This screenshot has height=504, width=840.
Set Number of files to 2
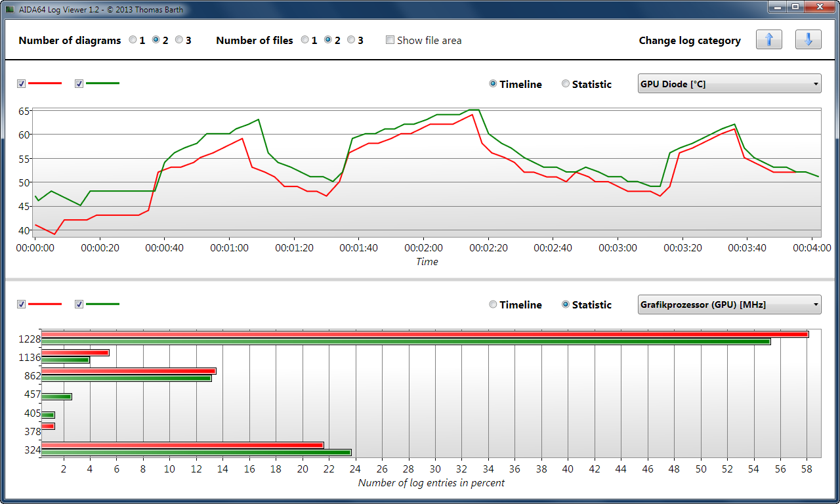(x=328, y=40)
